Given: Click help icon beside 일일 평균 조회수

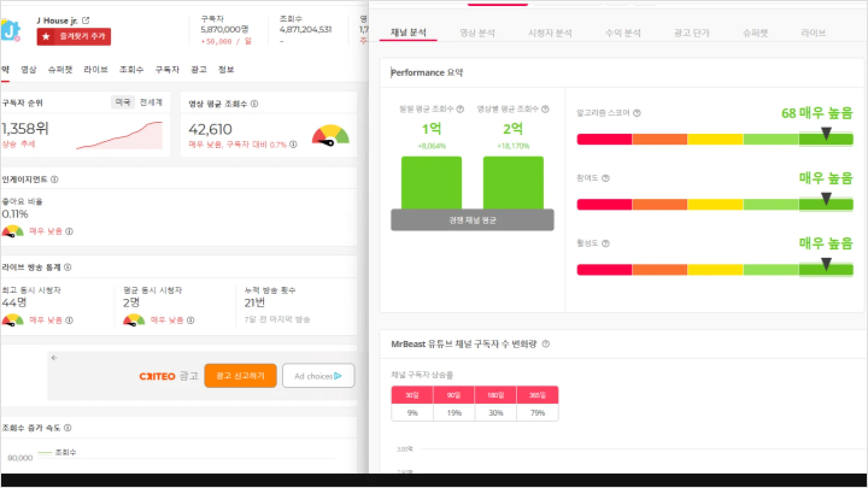Looking at the screenshot, I should 460,109.
